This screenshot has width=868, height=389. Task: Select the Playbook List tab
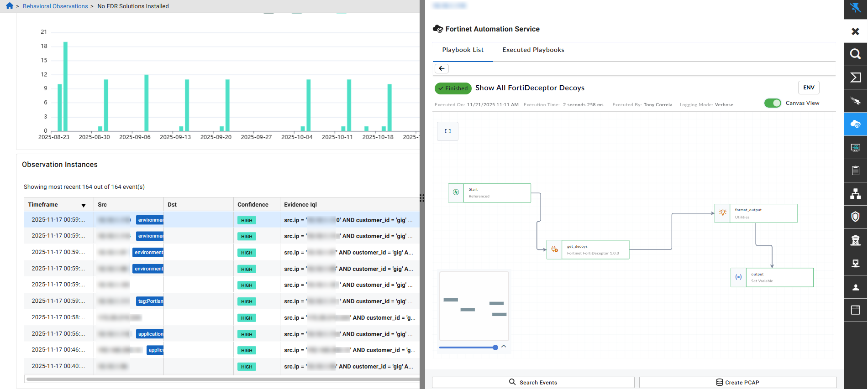click(463, 50)
